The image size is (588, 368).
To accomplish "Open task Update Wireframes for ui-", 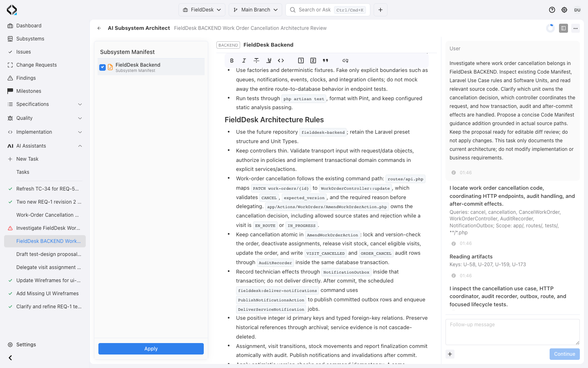I will click(x=45, y=280).
